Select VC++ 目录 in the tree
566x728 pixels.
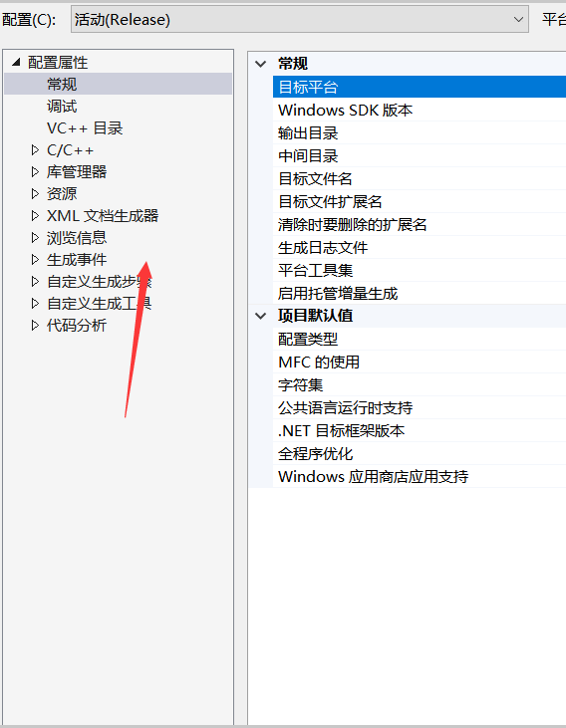point(85,128)
